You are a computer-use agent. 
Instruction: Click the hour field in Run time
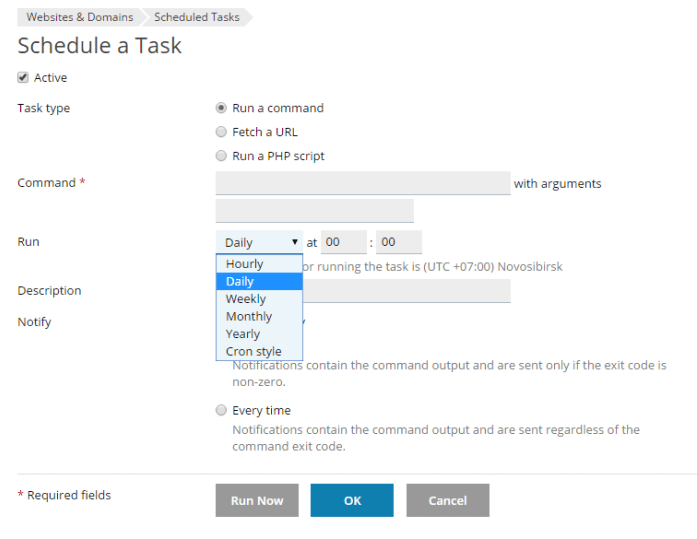[343, 242]
